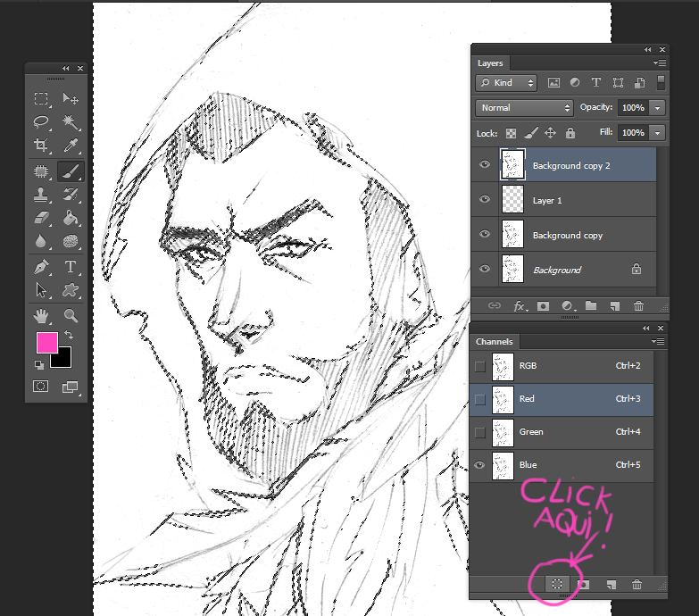Expand the Opacity slider arrow
This screenshot has width=699, height=616.
click(x=658, y=107)
